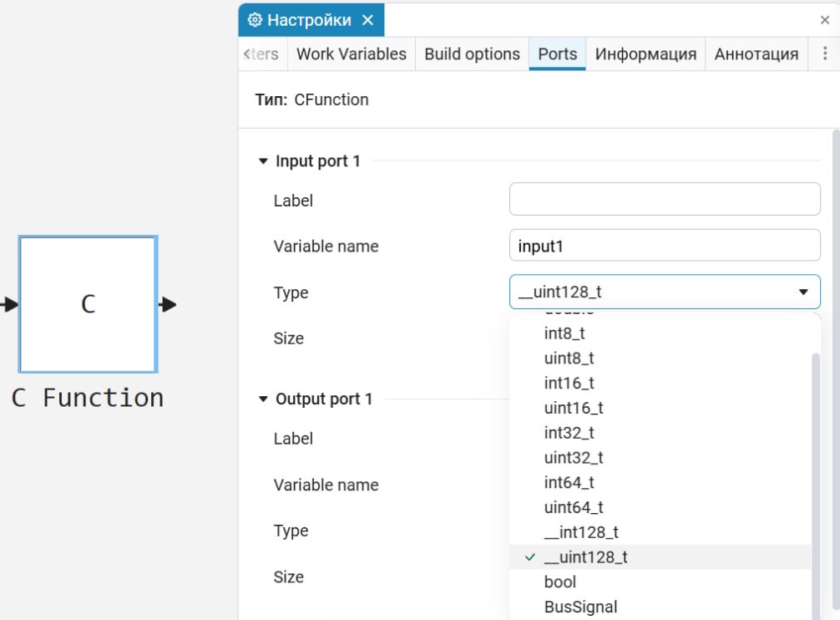This screenshot has height=620, width=840.
Task: Go to the Информация tab
Action: click(x=645, y=53)
